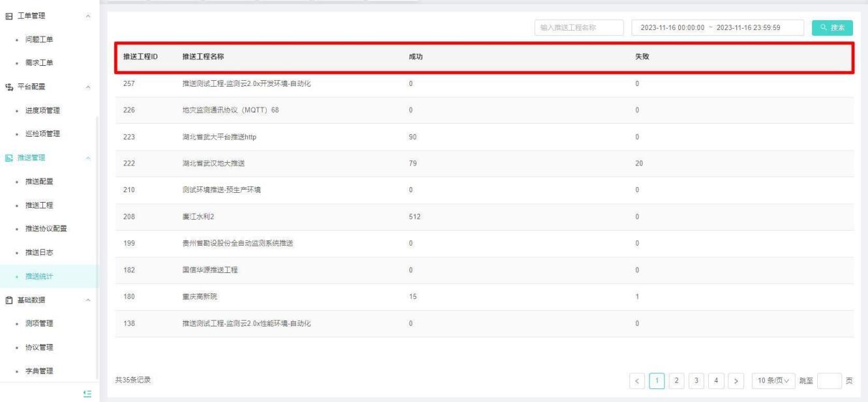Click the 平台配置 menu icon
The height and width of the screenshot is (402, 868).
point(8,87)
